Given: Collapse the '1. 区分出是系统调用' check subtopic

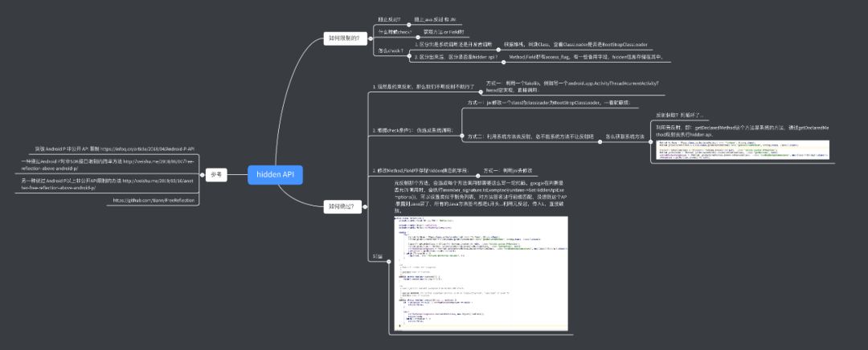Looking at the screenshot, I should click(x=497, y=49).
